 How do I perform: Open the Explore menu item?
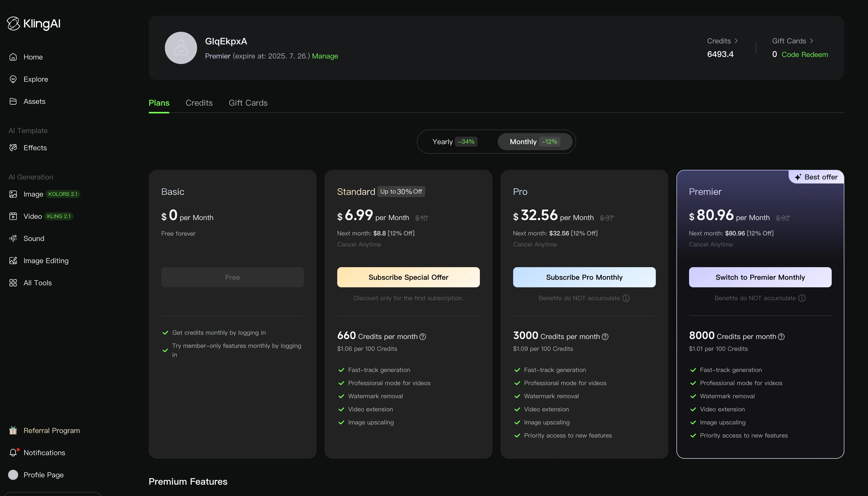36,79
